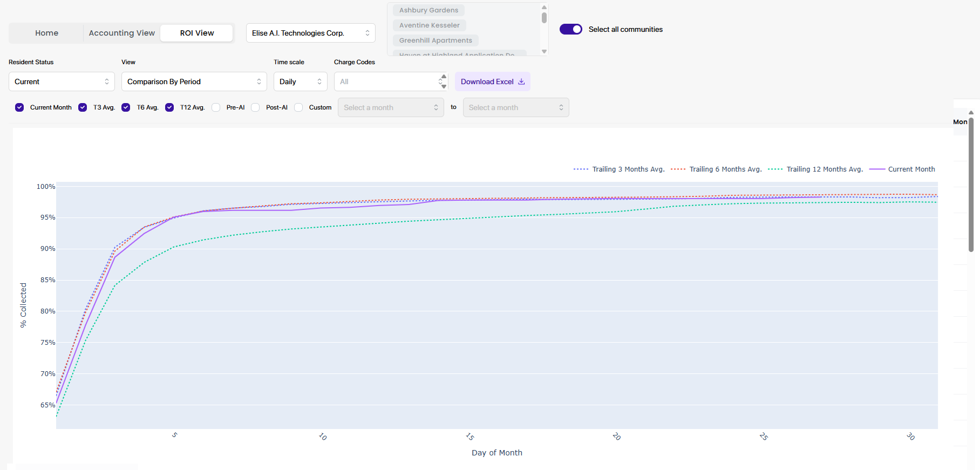Uncheck the Current Month checkbox

coord(19,107)
